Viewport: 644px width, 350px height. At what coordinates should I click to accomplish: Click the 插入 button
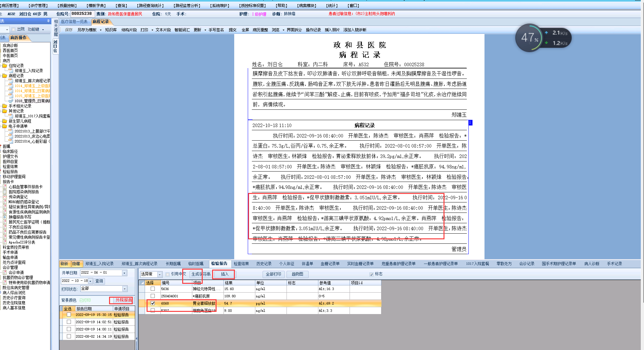click(224, 274)
